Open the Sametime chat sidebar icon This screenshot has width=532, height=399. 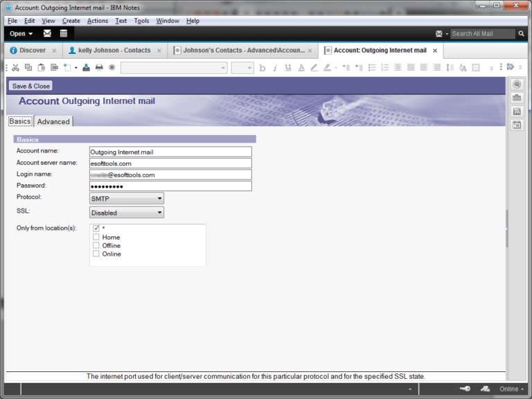point(517,84)
